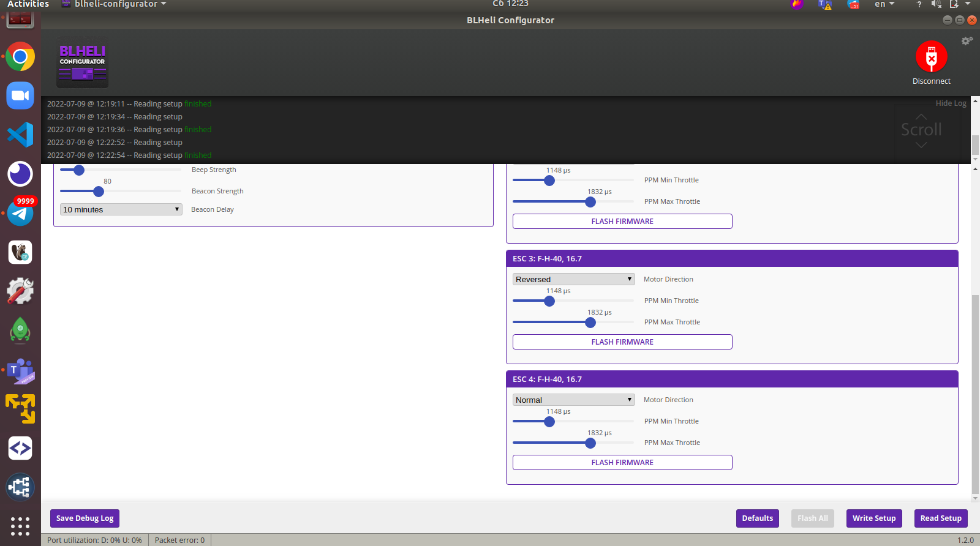
Task: Open ESC 3 Motor Direction dropdown
Action: (x=573, y=279)
